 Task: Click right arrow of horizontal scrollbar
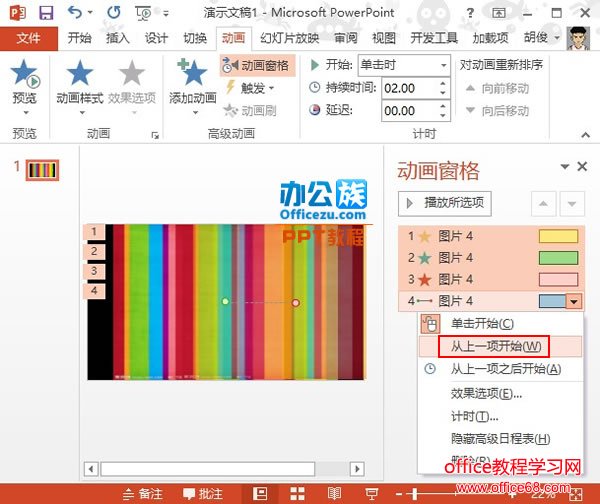[357, 469]
